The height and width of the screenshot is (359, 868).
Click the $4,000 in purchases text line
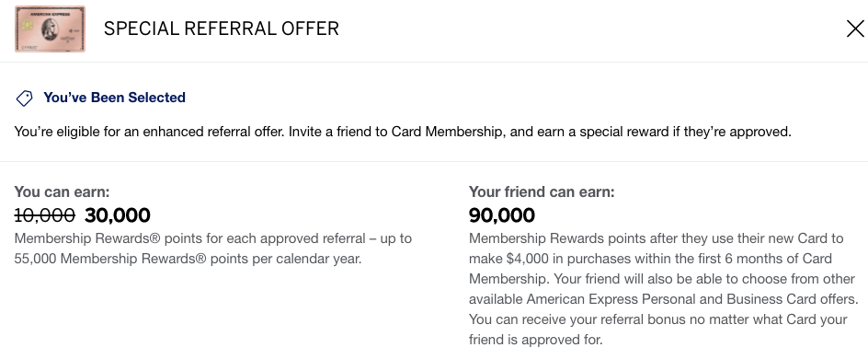(x=650, y=259)
